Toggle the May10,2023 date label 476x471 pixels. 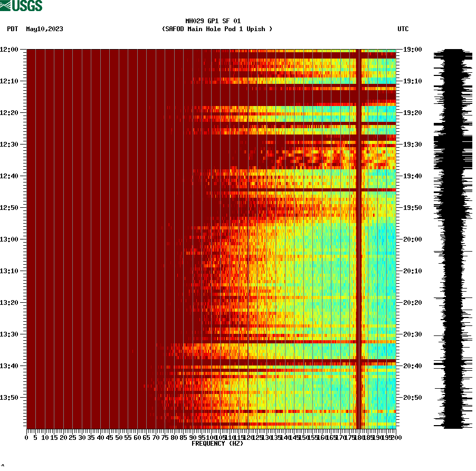pos(44,30)
